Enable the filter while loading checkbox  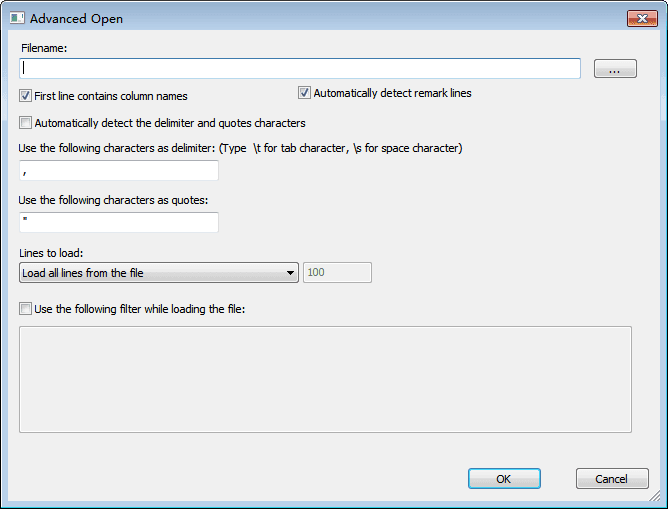coord(26,309)
